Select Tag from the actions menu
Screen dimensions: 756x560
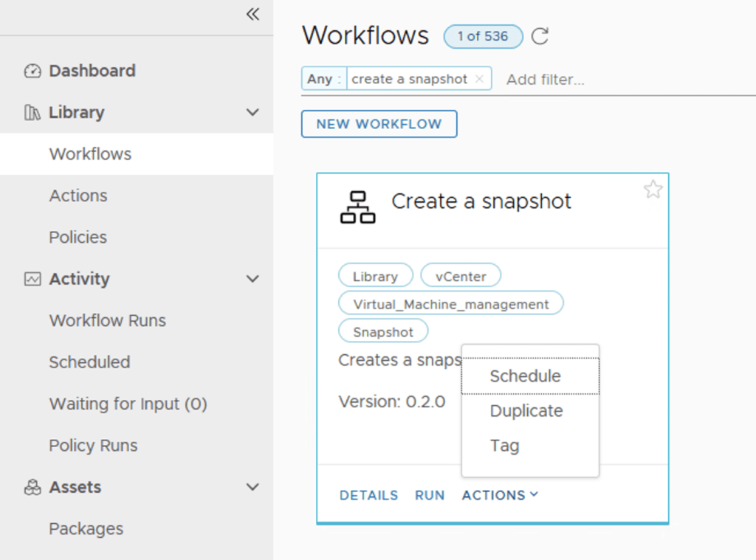click(504, 446)
